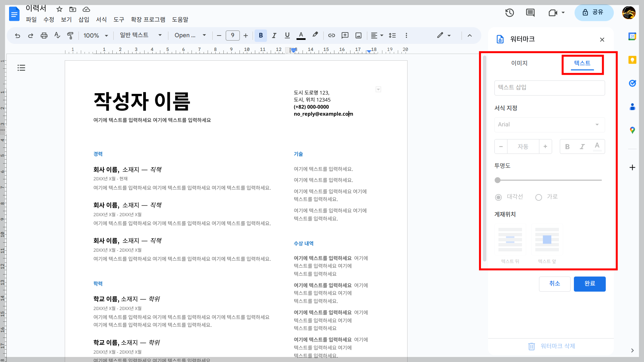Open Google Keep side panel icon
Viewport: 644px width, 362px height.
[x=632, y=60]
